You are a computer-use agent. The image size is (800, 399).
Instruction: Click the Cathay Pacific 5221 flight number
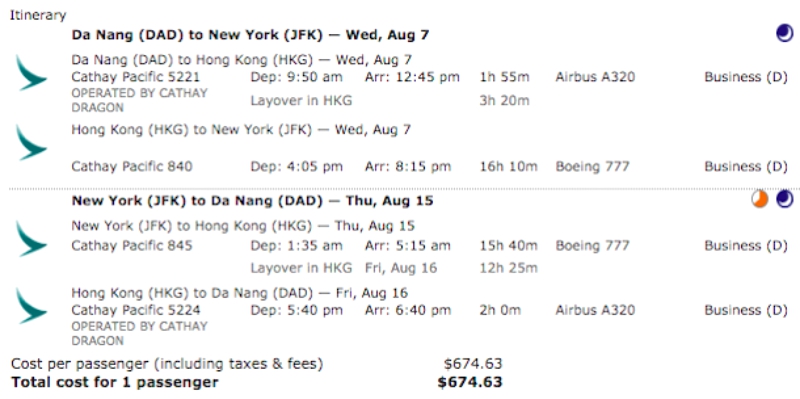(x=136, y=78)
